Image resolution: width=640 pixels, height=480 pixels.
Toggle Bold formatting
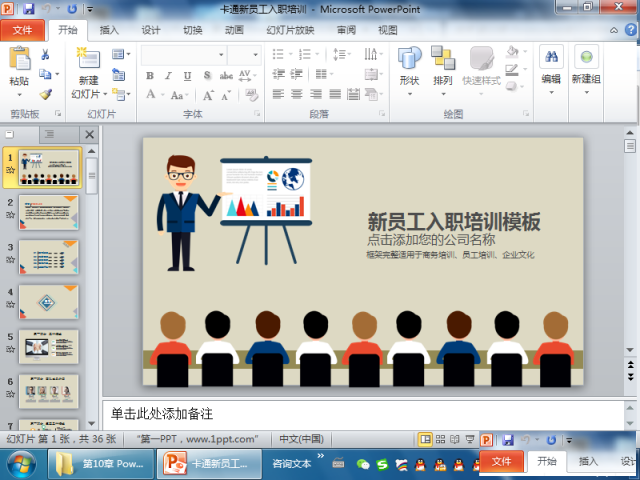(150, 75)
